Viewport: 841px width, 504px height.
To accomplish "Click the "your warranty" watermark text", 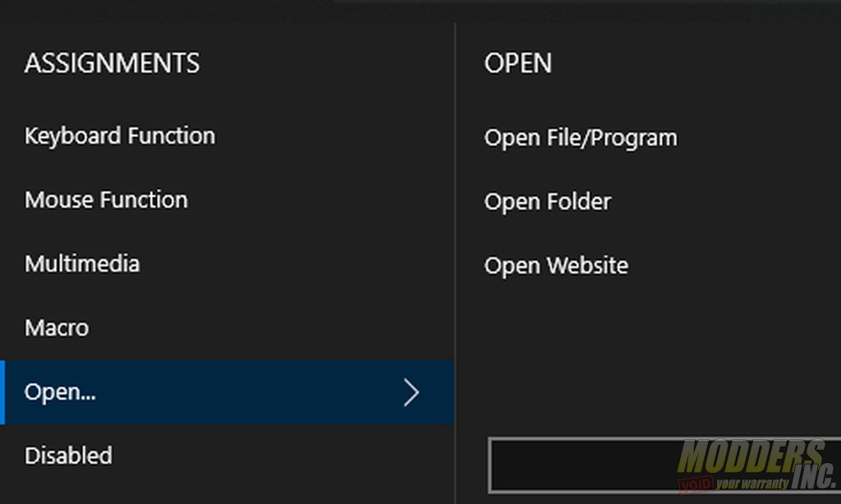I will point(752,483).
